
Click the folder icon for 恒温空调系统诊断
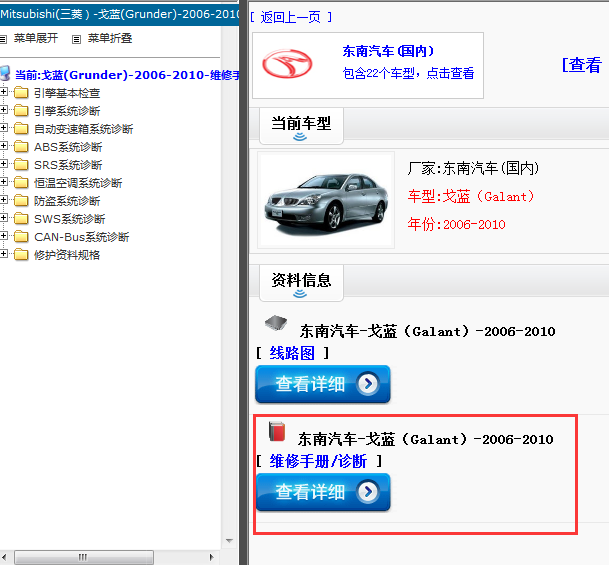[21, 183]
